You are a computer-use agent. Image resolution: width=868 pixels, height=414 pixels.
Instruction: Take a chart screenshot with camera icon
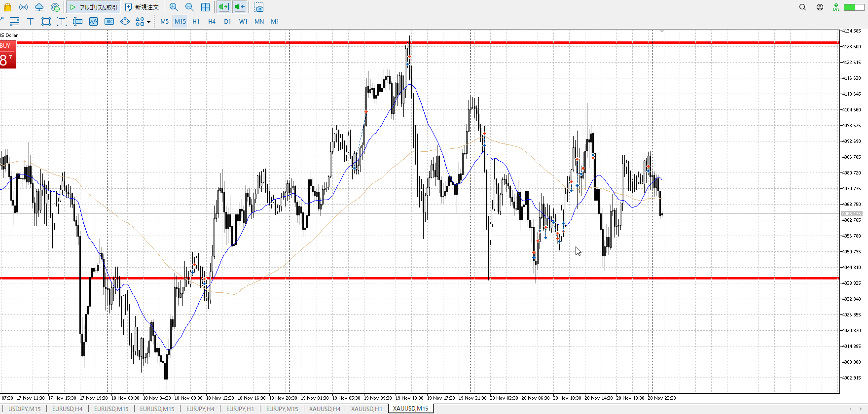coord(259,7)
